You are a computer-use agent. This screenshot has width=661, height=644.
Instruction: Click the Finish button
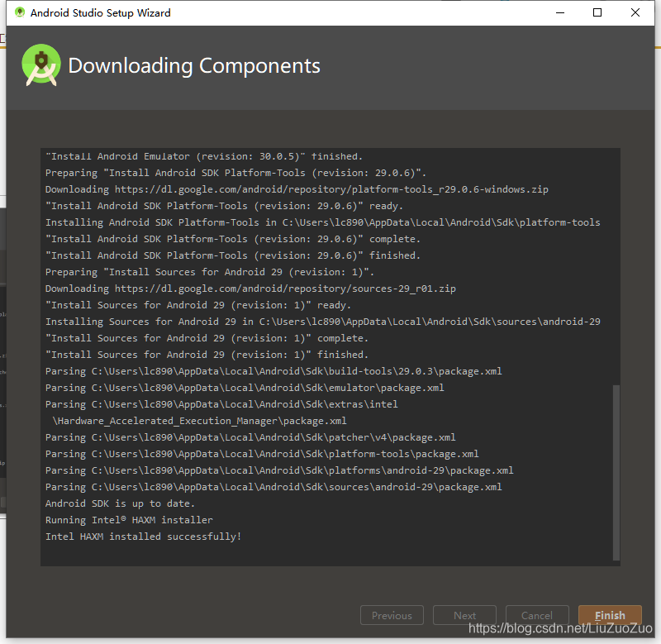(610, 615)
